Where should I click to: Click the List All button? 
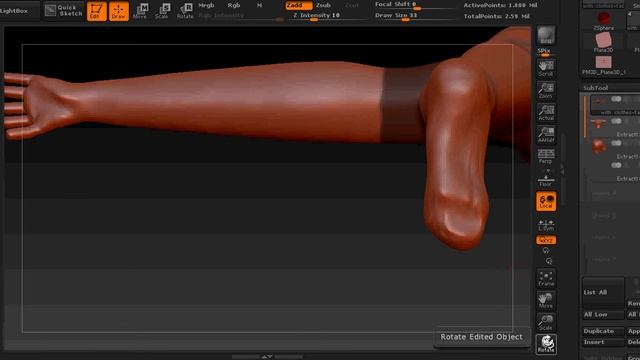pyautogui.click(x=603, y=293)
